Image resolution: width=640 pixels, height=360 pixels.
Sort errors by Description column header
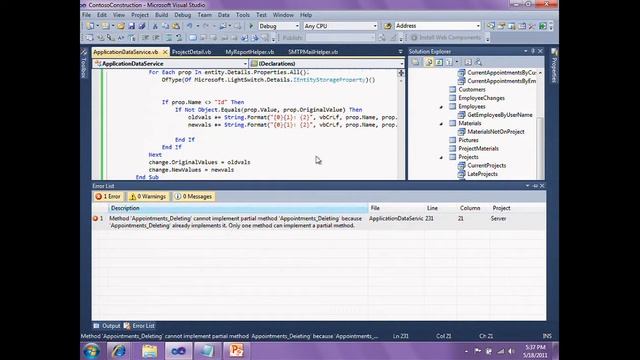coord(238,208)
